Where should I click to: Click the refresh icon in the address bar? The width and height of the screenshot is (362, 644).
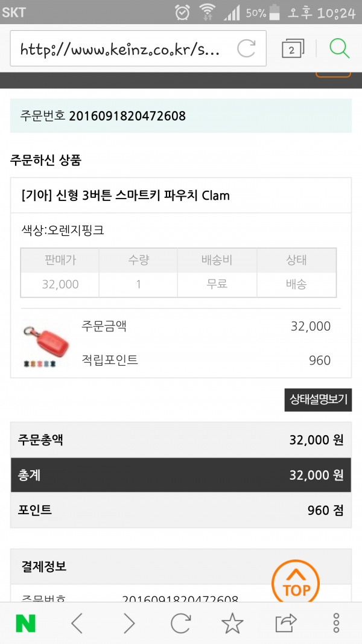point(247,48)
